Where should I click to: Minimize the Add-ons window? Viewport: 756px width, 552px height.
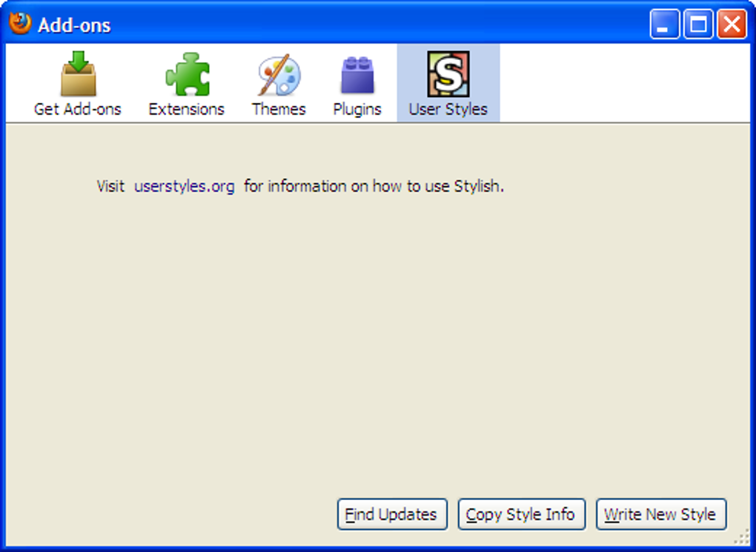click(664, 24)
